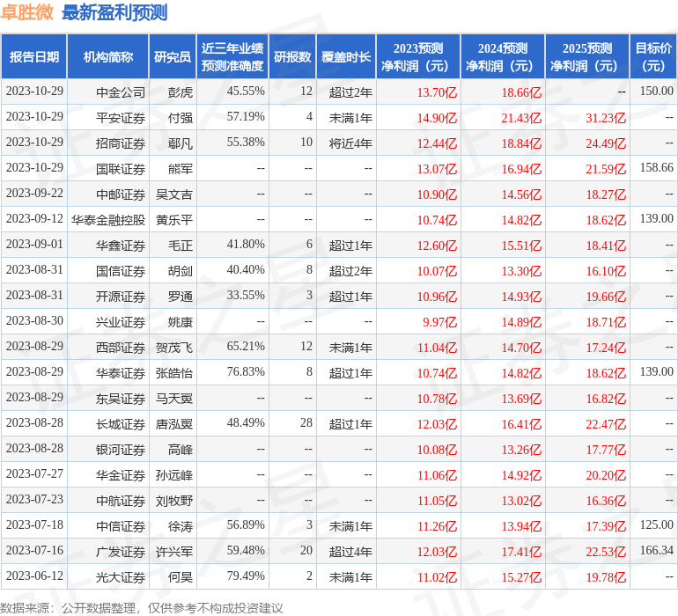Click the 20.20亿 profit forecast
The height and width of the screenshot is (616, 678).
pyautogui.click(x=606, y=475)
